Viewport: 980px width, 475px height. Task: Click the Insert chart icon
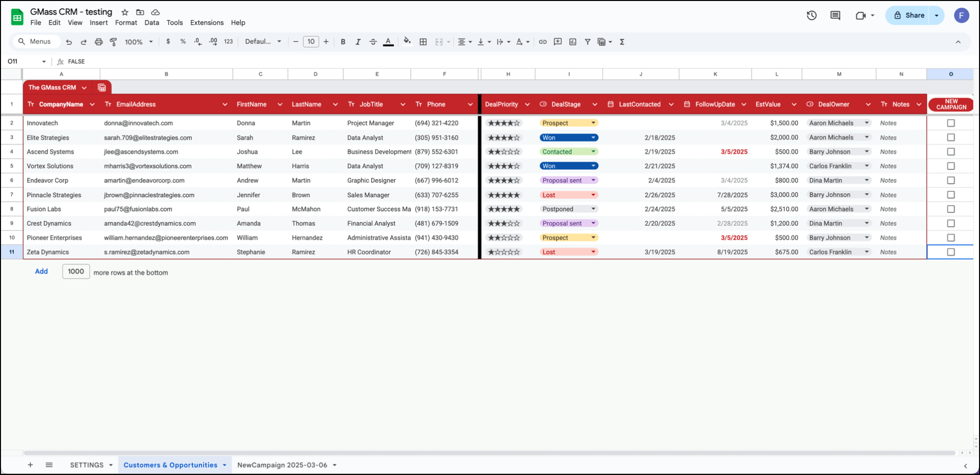tap(573, 42)
